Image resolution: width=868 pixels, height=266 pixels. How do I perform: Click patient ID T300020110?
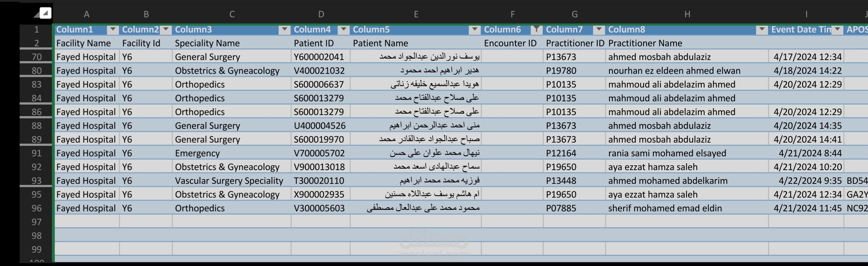[321, 181]
